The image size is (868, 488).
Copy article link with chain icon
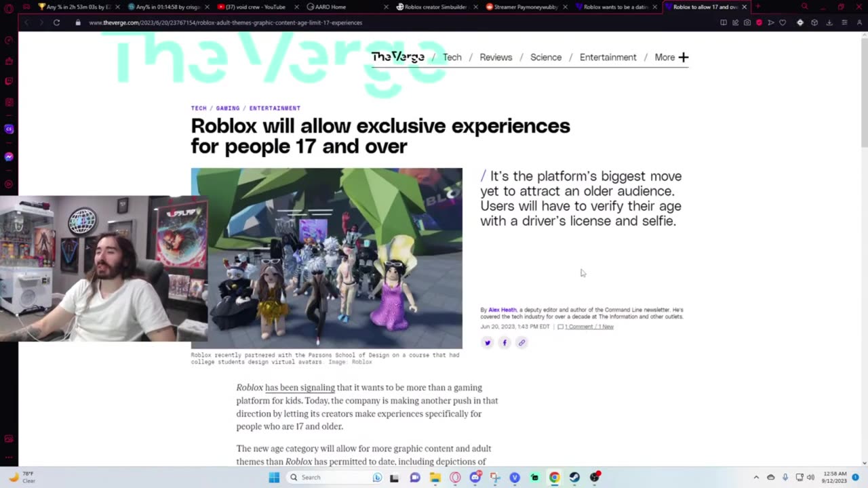point(521,342)
